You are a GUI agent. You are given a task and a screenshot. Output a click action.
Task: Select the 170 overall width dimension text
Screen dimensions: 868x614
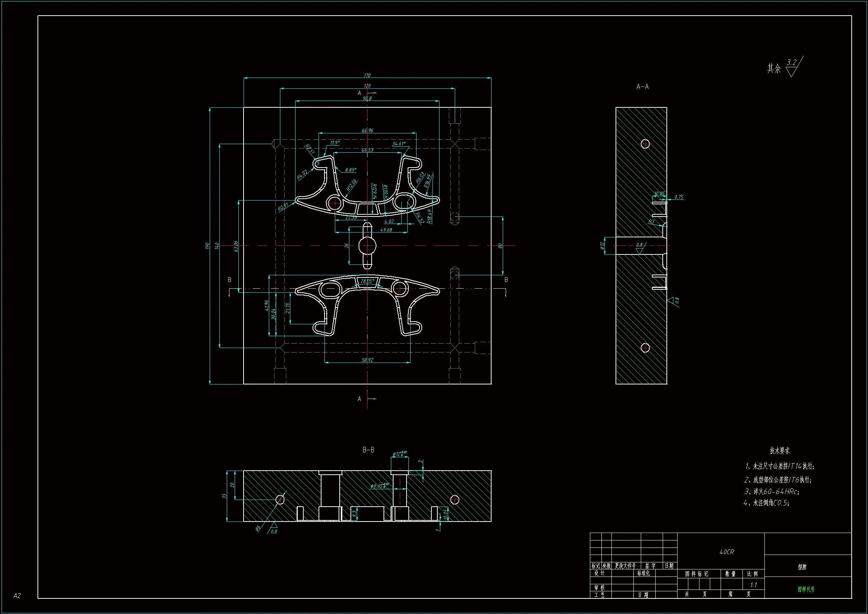click(367, 75)
